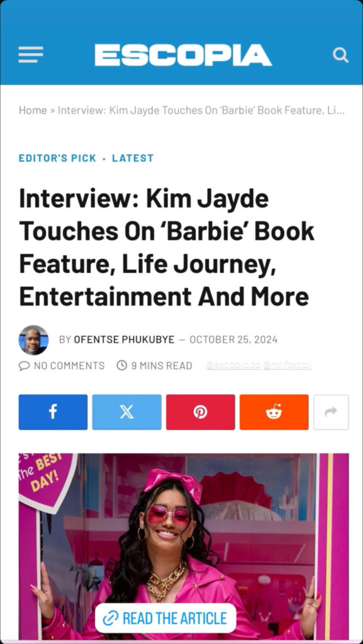
Task: Open the Latest category
Action: click(x=133, y=158)
